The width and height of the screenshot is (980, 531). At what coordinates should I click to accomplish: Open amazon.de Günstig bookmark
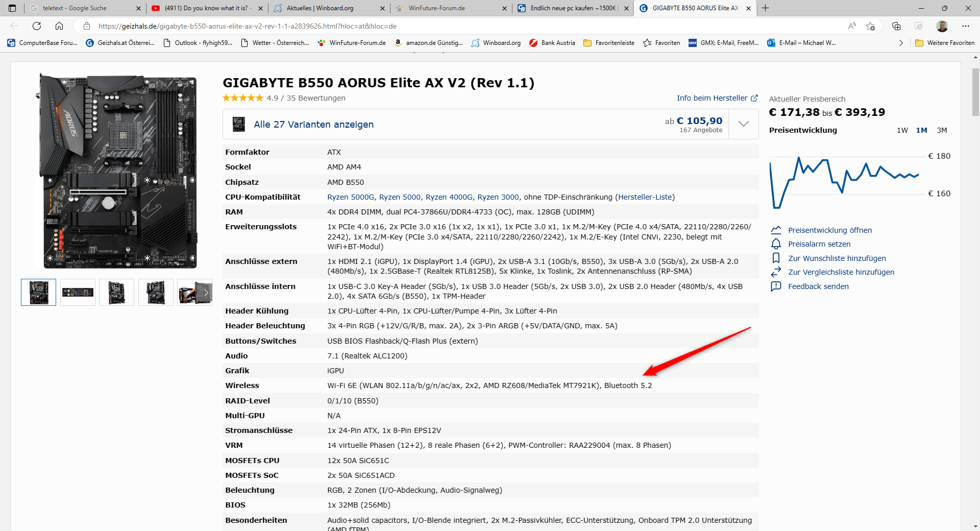point(429,43)
